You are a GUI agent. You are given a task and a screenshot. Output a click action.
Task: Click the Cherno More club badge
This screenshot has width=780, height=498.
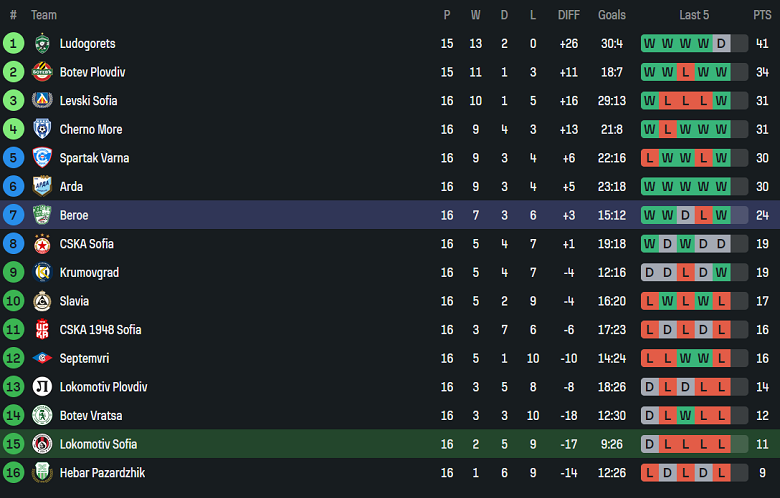pos(42,129)
